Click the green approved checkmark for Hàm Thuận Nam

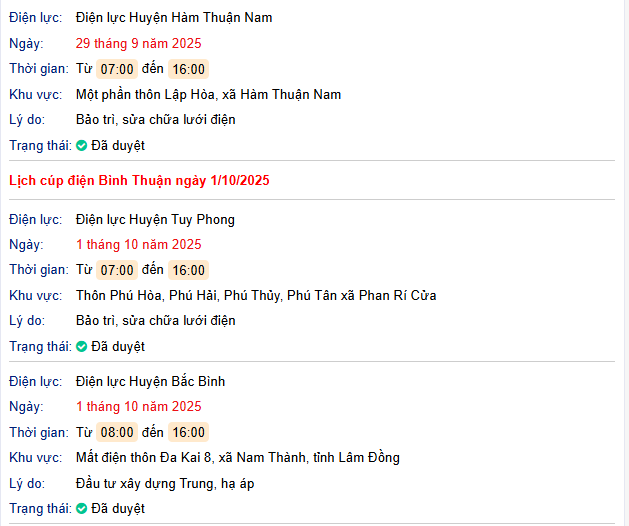click(82, 145)
